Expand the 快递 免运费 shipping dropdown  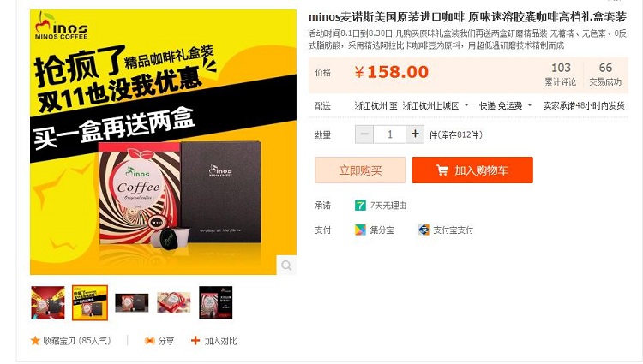coord(530,105)
